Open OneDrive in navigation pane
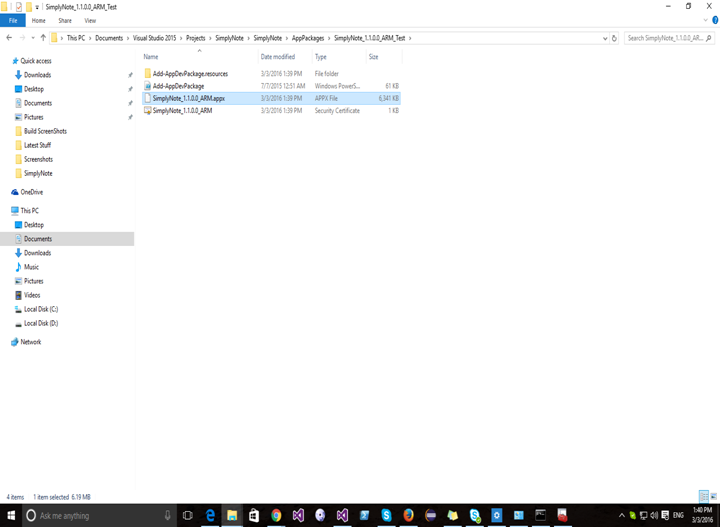Screen dimensions: 720x527 [x=27, y=192]
